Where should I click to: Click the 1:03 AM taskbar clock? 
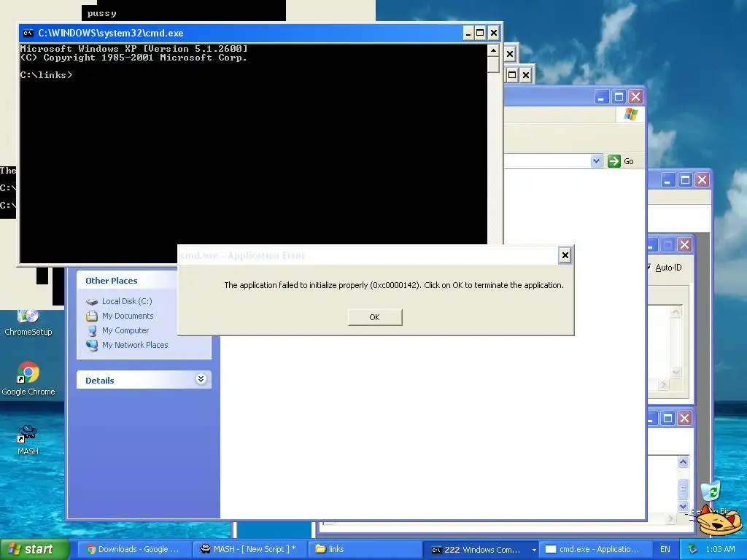pos(720,549)
